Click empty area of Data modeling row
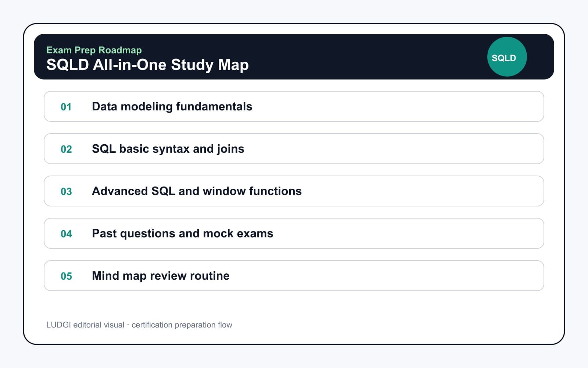588x368 pixels. click(x=397, y=106)
